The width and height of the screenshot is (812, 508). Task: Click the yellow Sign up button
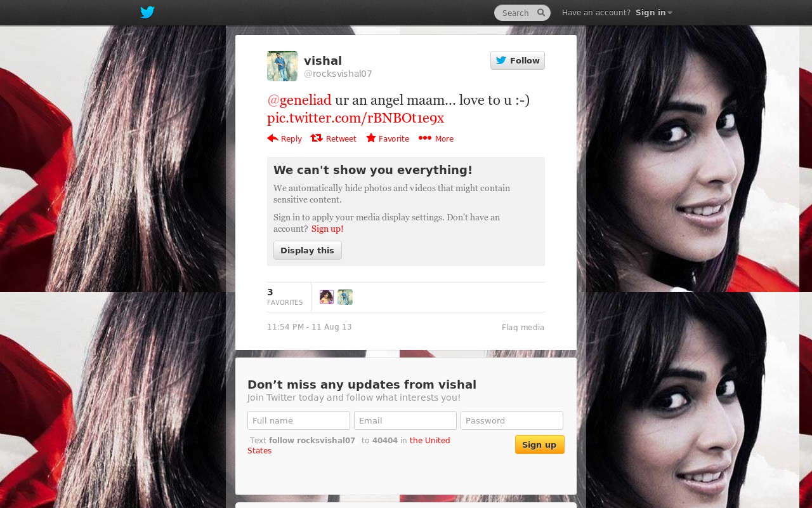pos(540,444)
